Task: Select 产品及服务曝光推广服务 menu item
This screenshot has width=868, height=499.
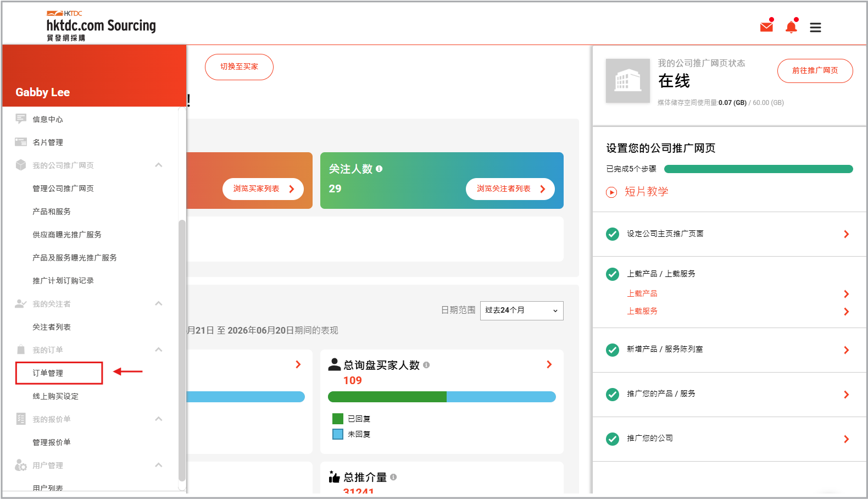Action: [x=75, y=258]
